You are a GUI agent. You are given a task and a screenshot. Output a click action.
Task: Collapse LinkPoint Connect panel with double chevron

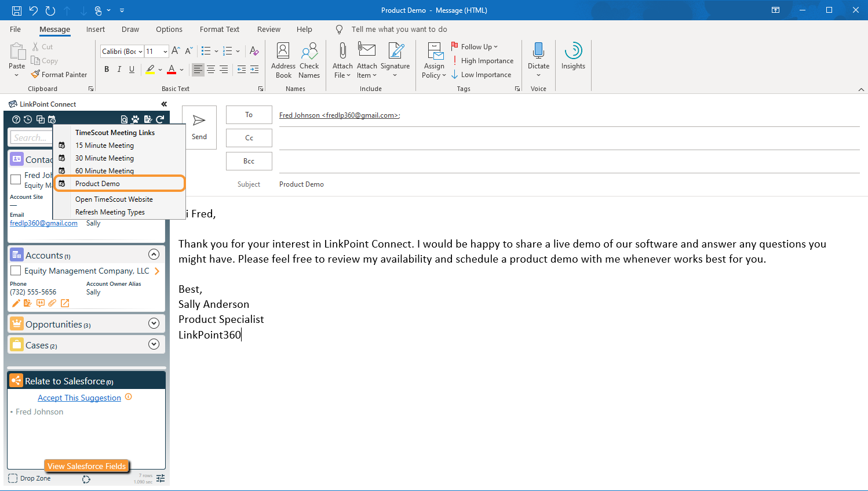click(164, 104)
